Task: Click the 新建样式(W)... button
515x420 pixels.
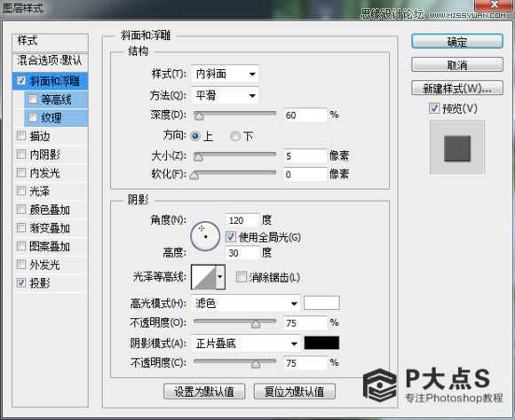Action: [x=457, y=88]
